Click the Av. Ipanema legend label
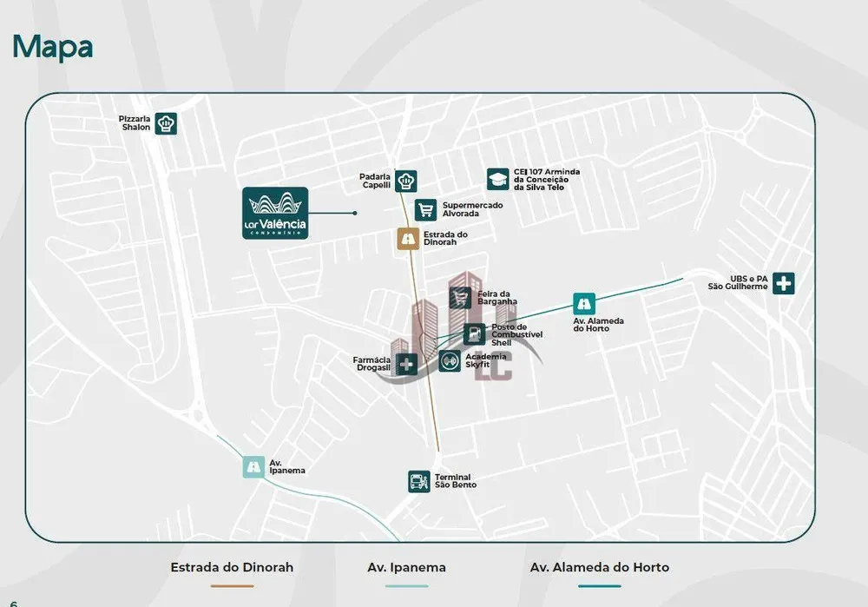The width and height of the screenshot is (868, 607). click(x=406, y=568)
